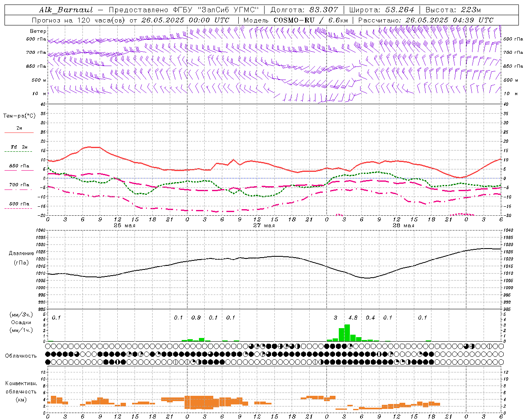Click the '(мм/3ч.)' precipitation unit label
The width and height of the screenshot is (525, 420).
point(21,315)
